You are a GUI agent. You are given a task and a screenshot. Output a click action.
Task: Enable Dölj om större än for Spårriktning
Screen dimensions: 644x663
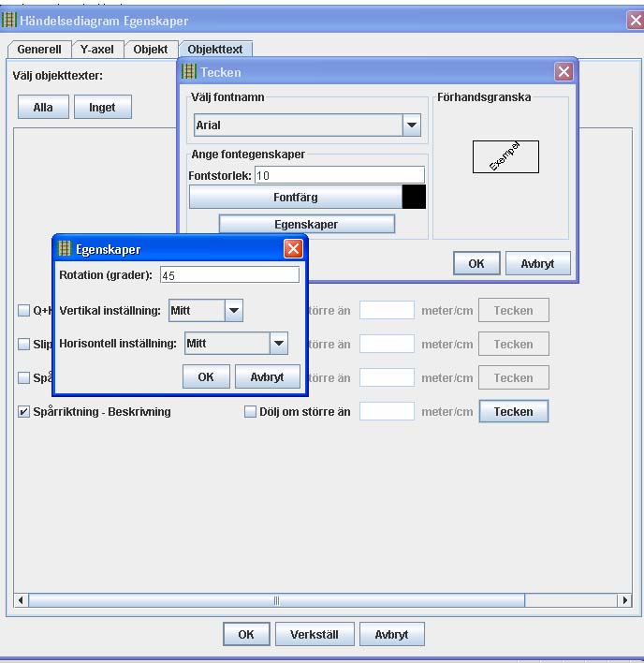click(250, 411)
